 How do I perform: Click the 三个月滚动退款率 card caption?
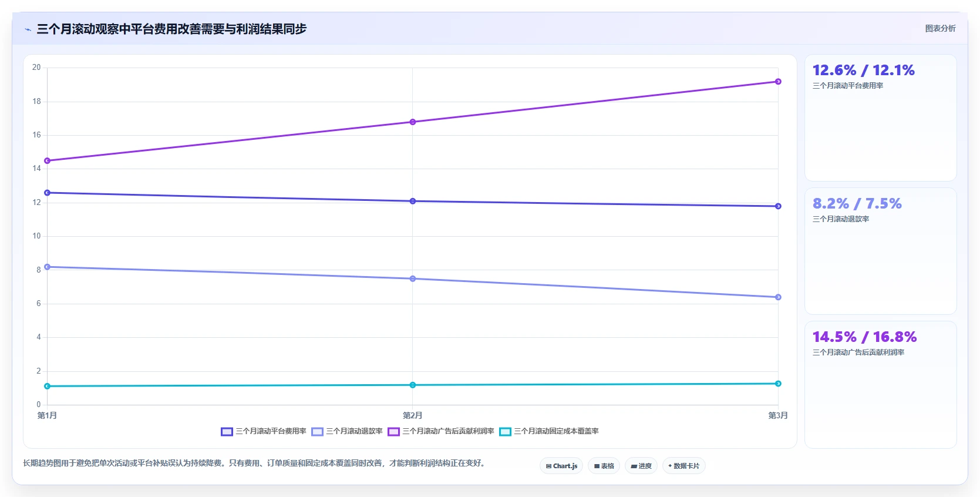[841, 219]
